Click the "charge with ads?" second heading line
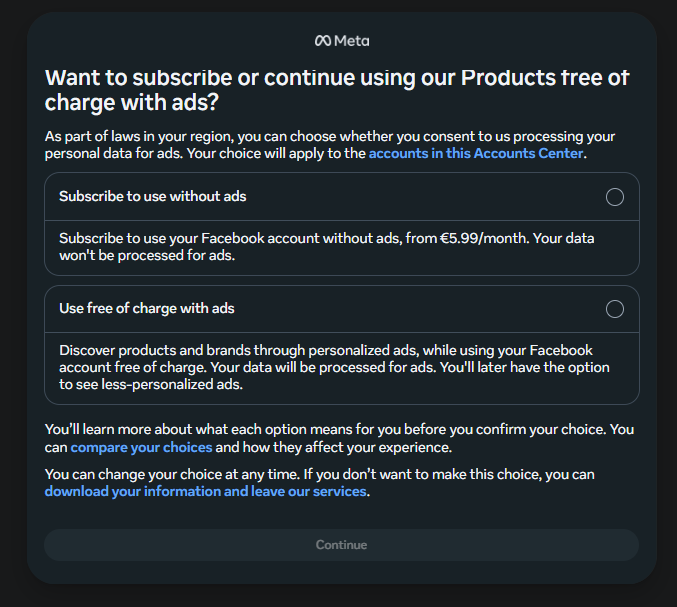Screen dimensions: 677x607 [x=132, y=103]
